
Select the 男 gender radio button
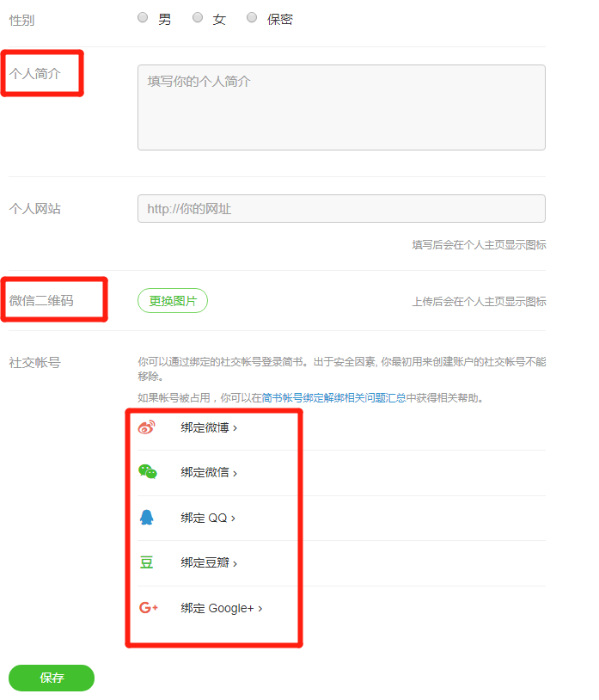[143, 18]
